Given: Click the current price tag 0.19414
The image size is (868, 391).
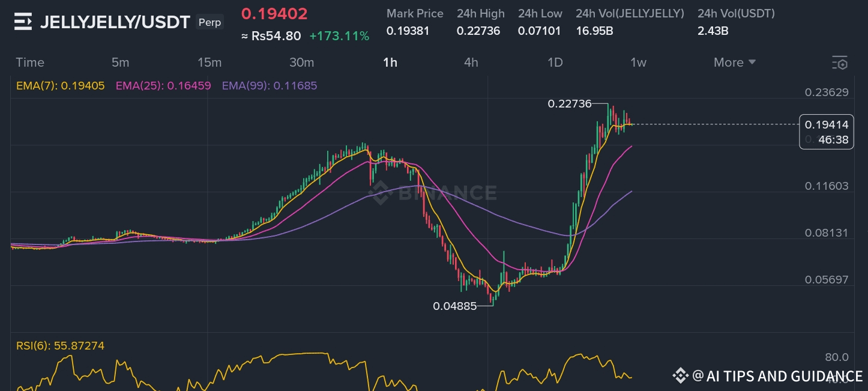Looking at the screenshot, I should point(827,125).
